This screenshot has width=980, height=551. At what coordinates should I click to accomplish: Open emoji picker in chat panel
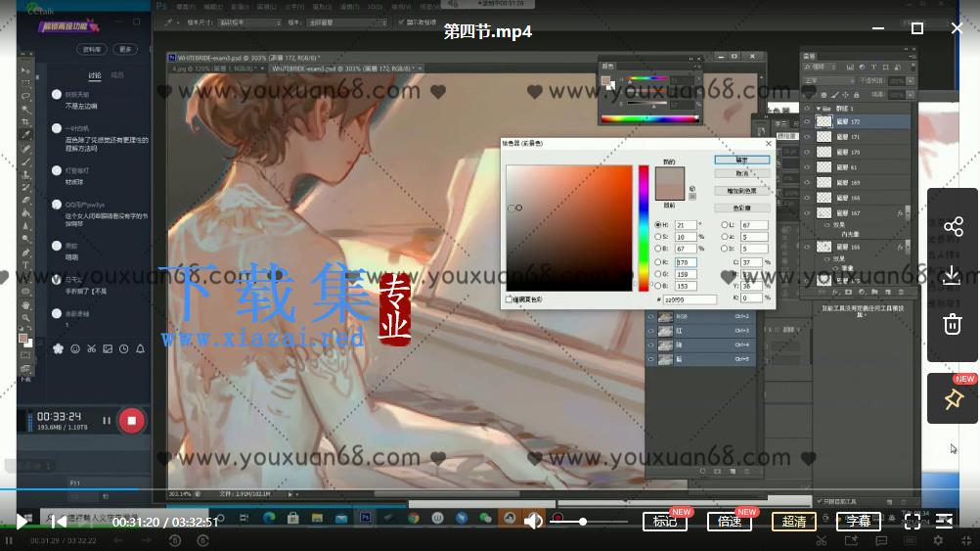[75, 349]
